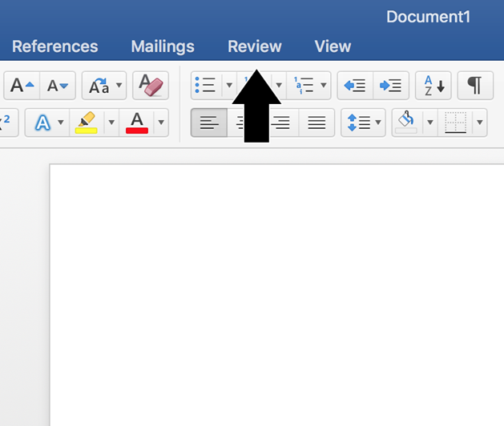504x426 pixels.
Task: Apply shading with paint bucket
Action: pyautogui.click(x=407, y=123)
